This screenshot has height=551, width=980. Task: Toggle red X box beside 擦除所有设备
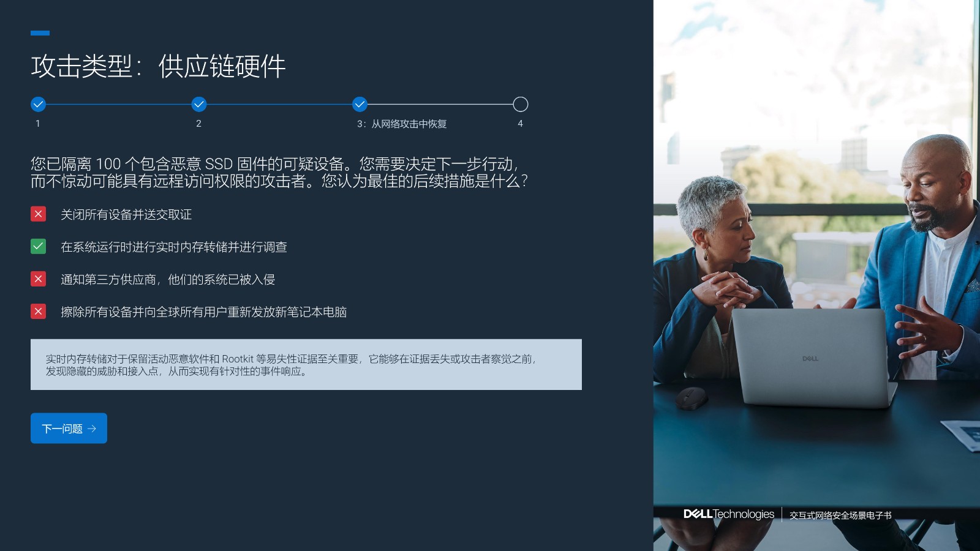coord(38,312)
